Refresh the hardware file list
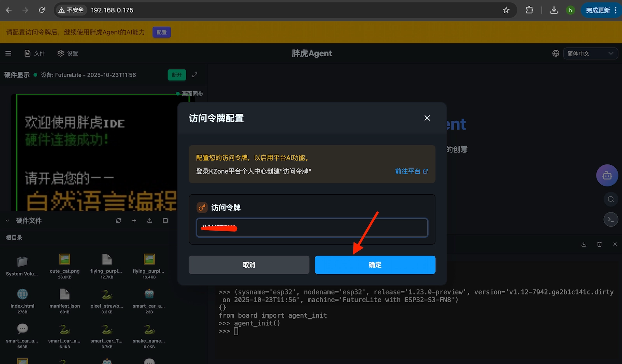The width and height of the screenshot is (622, 364). click(119, 220)
